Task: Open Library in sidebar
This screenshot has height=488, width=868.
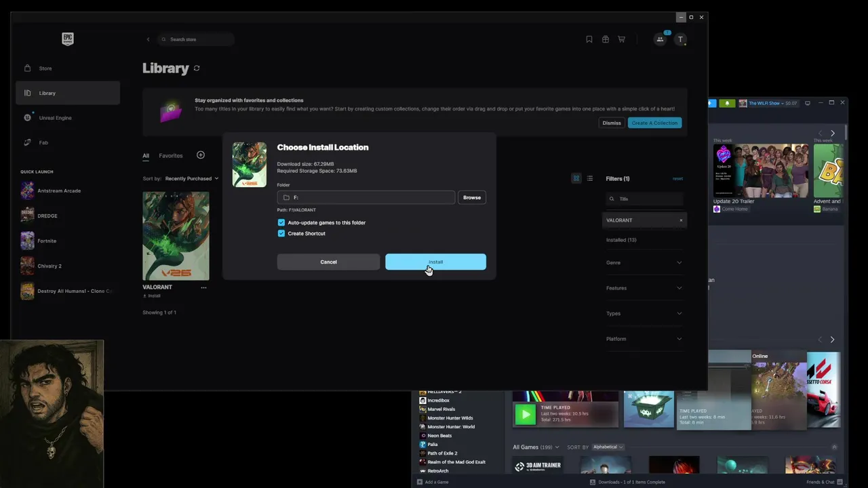Action: 68,93
